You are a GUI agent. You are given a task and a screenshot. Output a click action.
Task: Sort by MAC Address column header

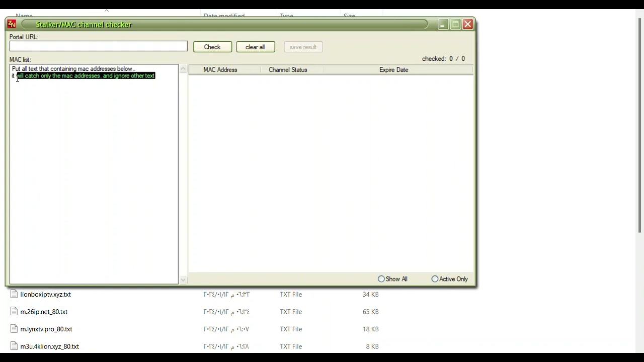pos(220,70)
